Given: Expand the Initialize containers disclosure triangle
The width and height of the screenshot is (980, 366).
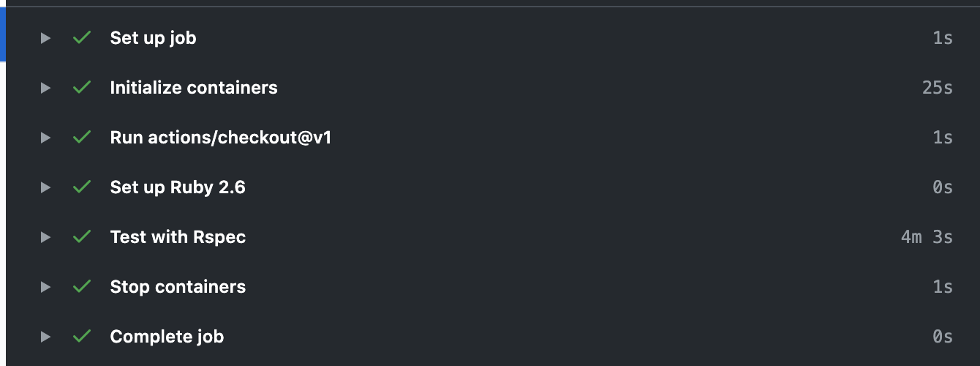Looking at the screenshot, I should point(45,88).
